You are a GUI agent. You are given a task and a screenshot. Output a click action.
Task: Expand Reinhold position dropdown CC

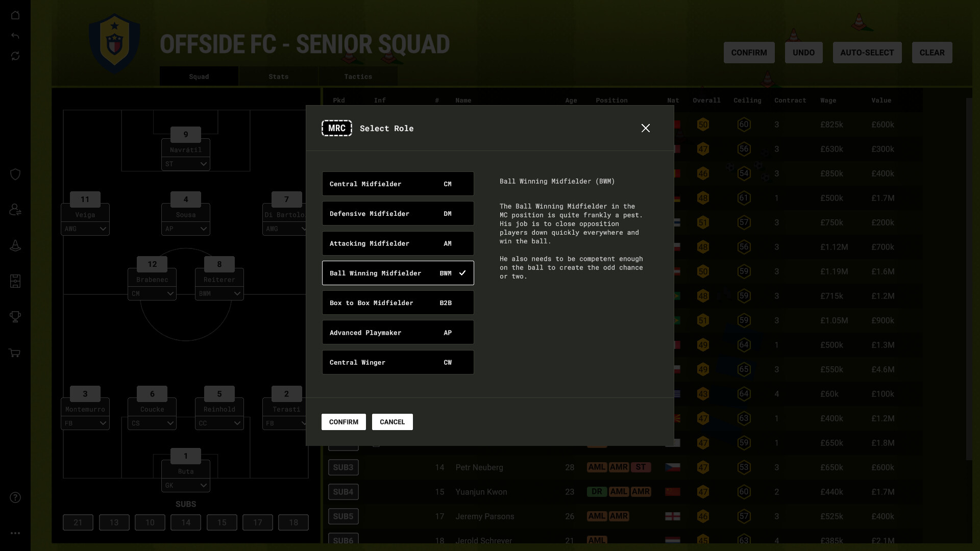219,423
